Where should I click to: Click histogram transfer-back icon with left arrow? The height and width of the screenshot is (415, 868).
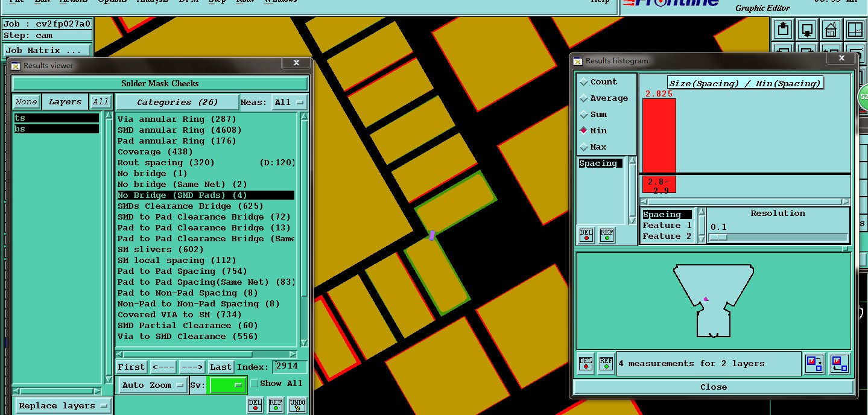tap(839, 363)
